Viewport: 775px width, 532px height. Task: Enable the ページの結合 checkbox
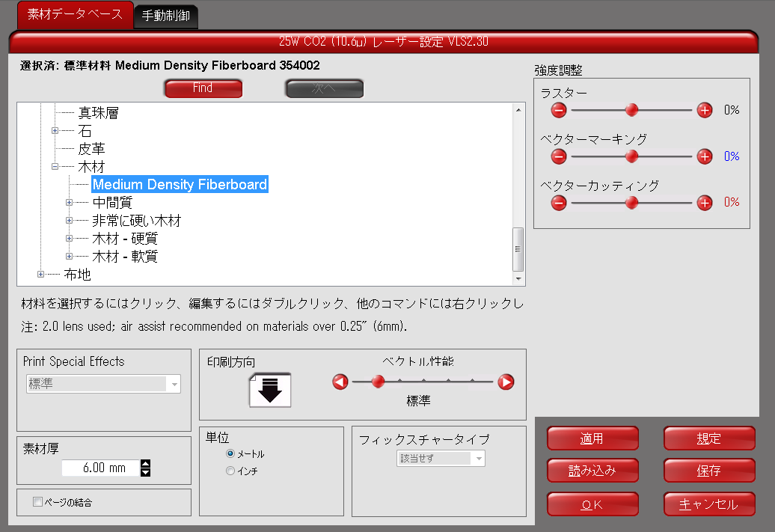[38, 502]
